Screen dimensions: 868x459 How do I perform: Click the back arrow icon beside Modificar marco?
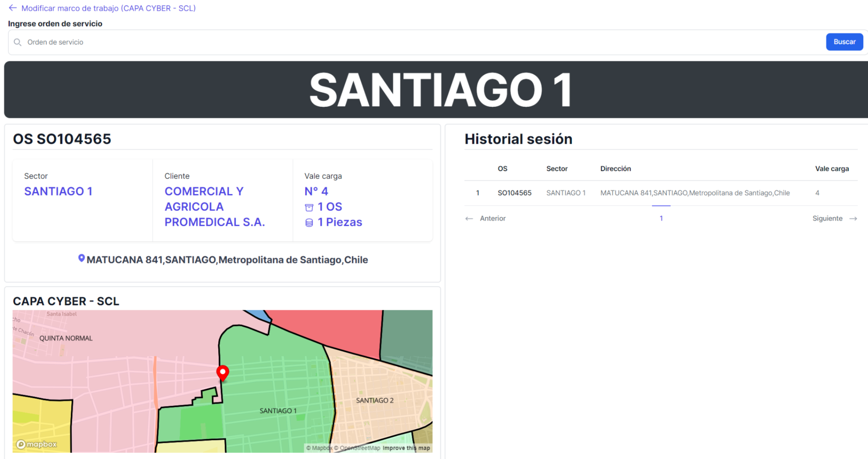(x=13, y=8)
